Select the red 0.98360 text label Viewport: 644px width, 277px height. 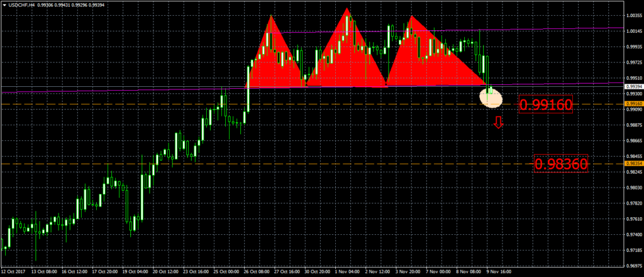(x=561, y=165)
